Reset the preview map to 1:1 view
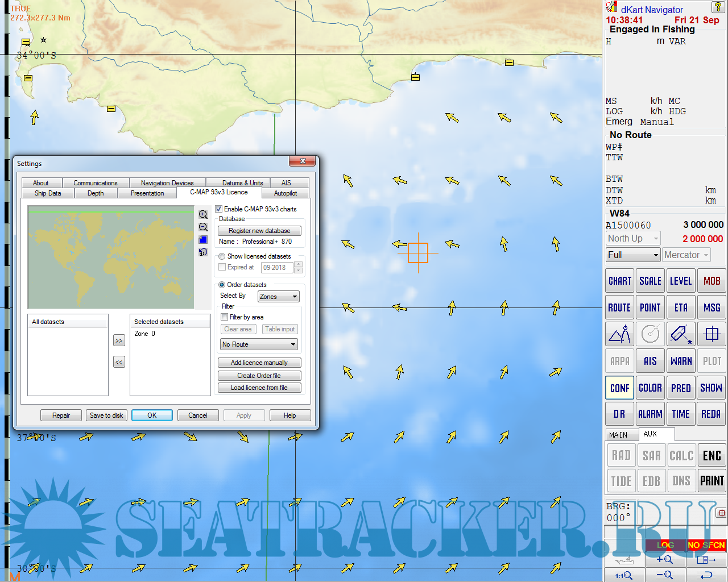Viewport: 728px width, 582px height. click(x=203, y=252)
